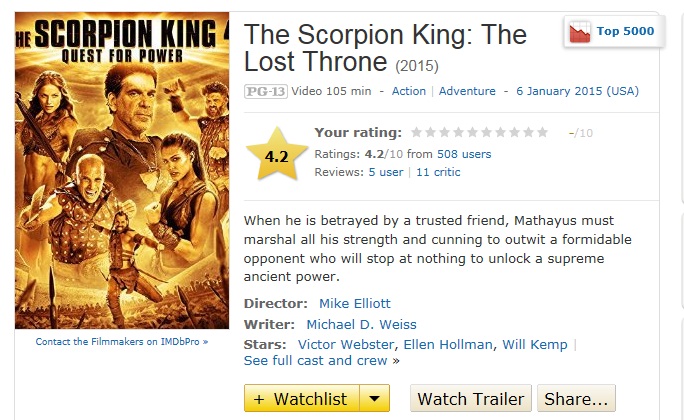Read the 5 user reviews
Image resolution: width=684 pixels, height=420 pixels.
[386, 172]
